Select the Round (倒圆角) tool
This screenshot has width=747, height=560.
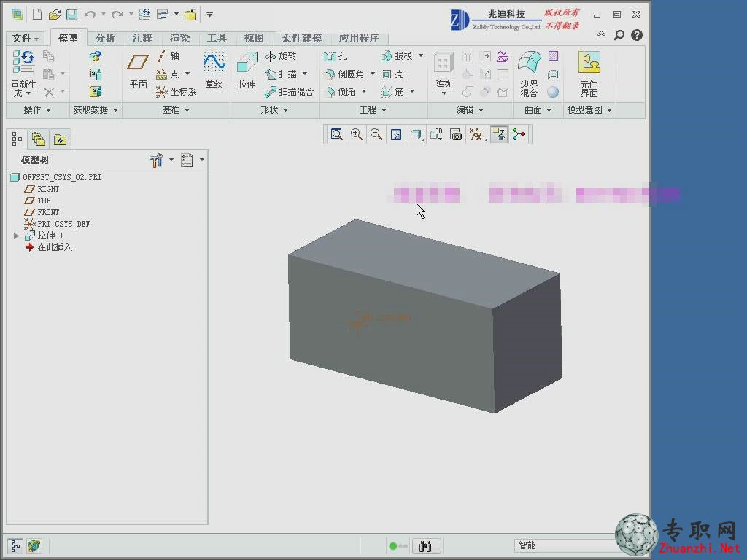344,74
